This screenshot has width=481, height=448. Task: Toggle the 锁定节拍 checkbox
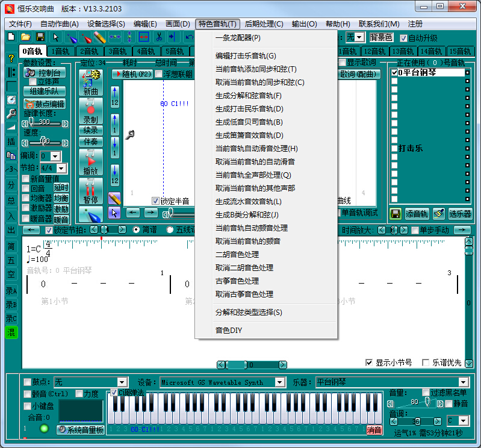pos(49,230)
